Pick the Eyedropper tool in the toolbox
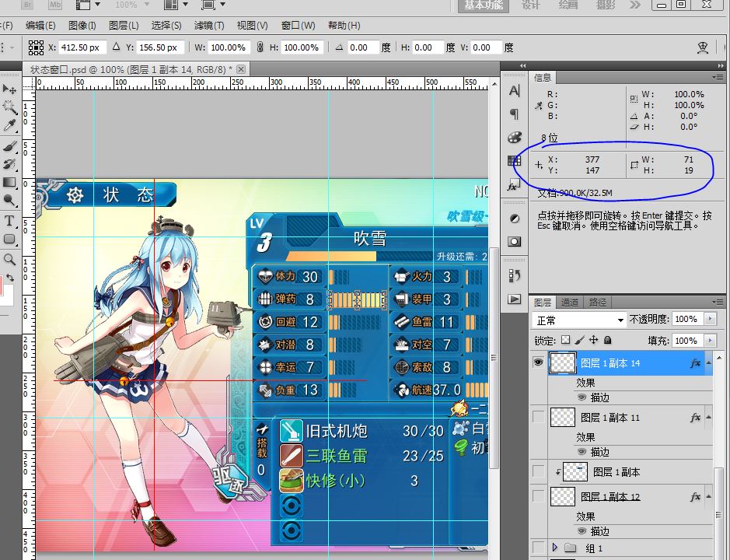 [x=9, y=125]
